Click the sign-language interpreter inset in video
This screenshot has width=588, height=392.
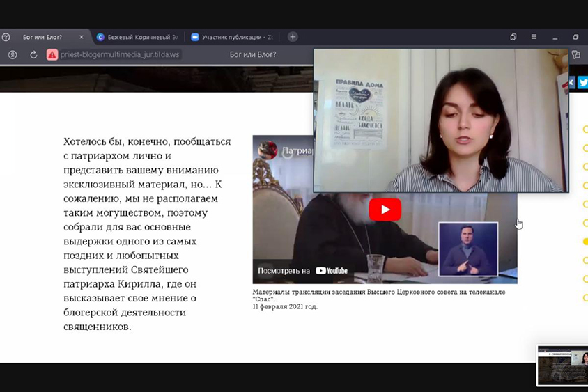468,249
